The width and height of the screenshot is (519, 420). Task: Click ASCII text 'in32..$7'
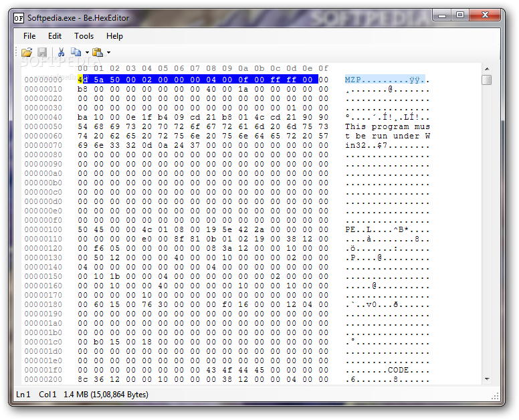(366, 145)
